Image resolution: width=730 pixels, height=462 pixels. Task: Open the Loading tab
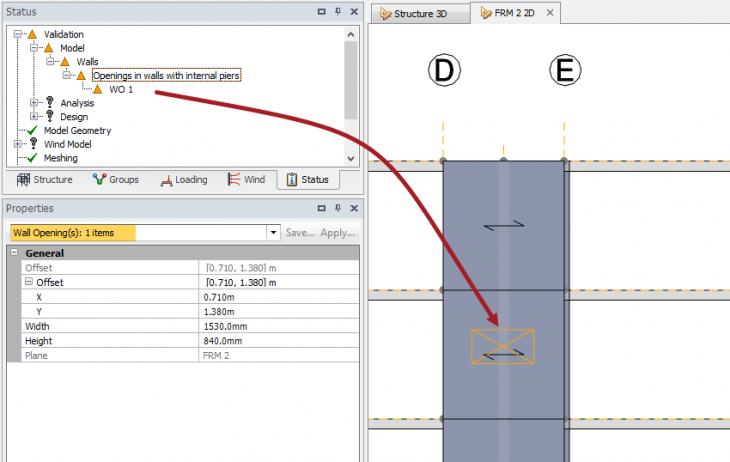(x=181, y=180)
